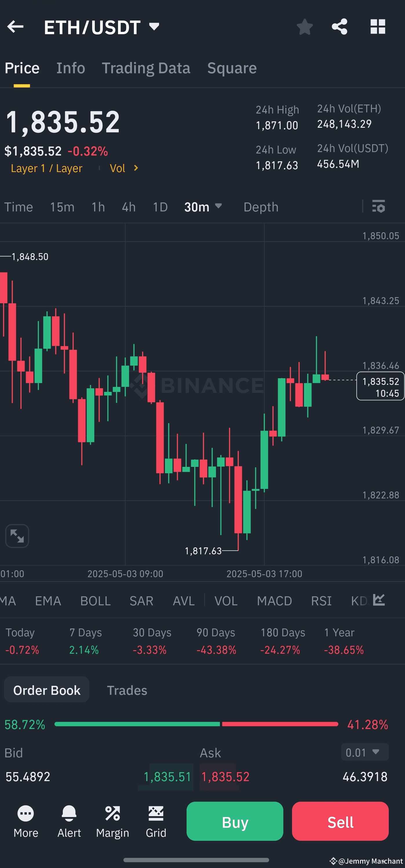405x868 pixels.
Task: Toggle the favorite star for ETH/USDT
Action: click(305, 27)
